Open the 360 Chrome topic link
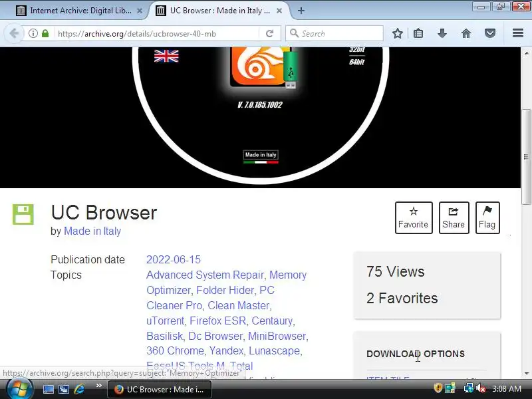 coord(175,350)
